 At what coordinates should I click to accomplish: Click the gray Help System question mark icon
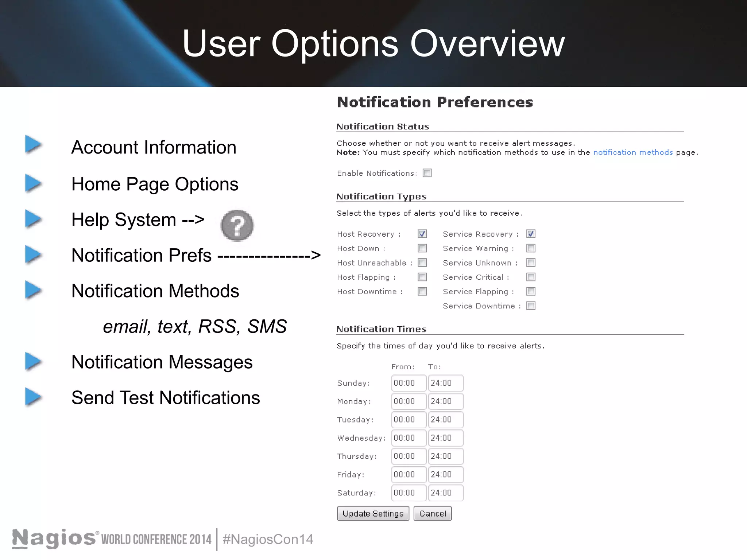click(x=237, y=225)
